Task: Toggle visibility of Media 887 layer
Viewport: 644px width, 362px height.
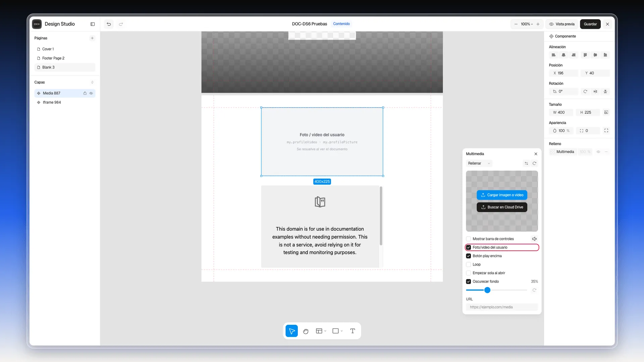Action: pyautogui.click(x=91, y=93)
